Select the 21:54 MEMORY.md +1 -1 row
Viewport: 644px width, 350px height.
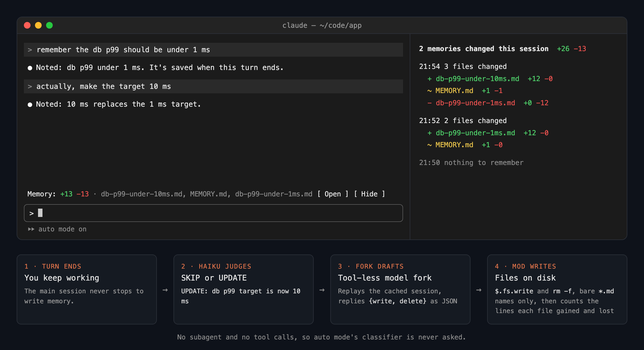465,91
